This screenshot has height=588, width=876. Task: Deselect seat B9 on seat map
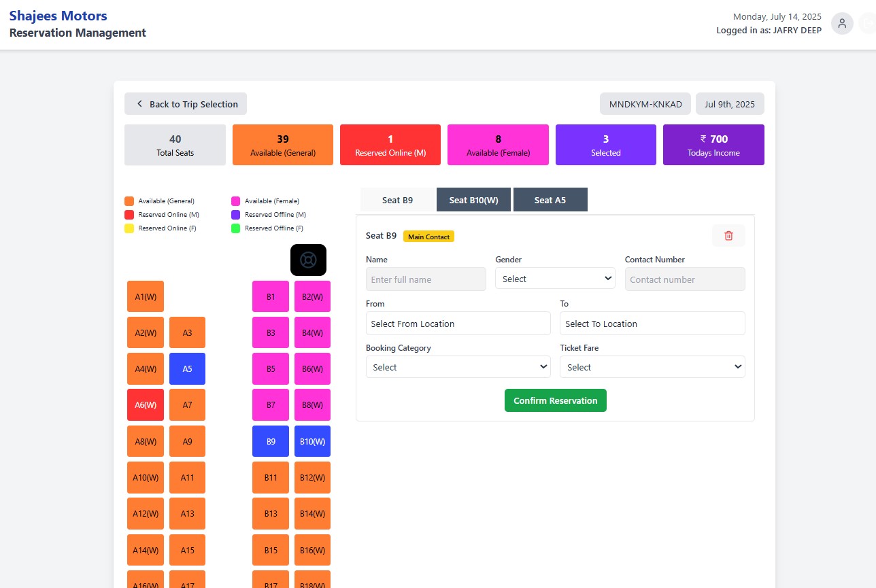click(271, 441)
